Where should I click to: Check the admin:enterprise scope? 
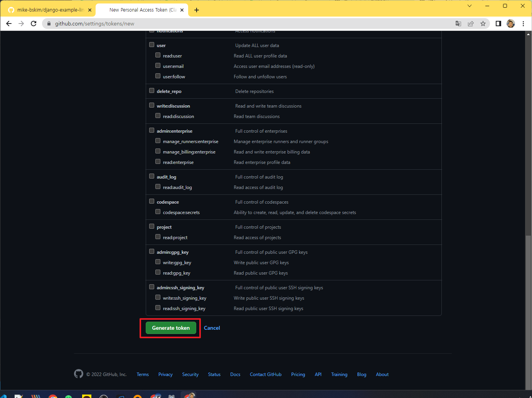point(152,130)
